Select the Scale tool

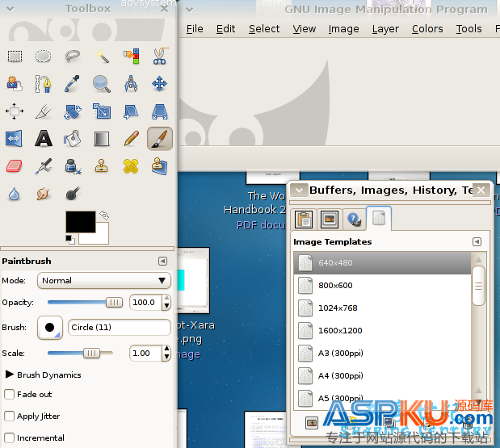pyautogui.click(x=102, y=111)
